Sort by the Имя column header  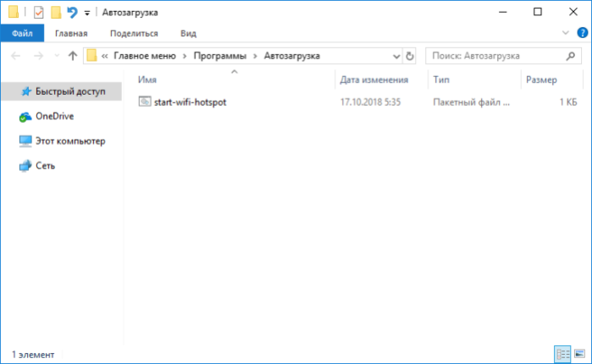[x=147, y=80]
